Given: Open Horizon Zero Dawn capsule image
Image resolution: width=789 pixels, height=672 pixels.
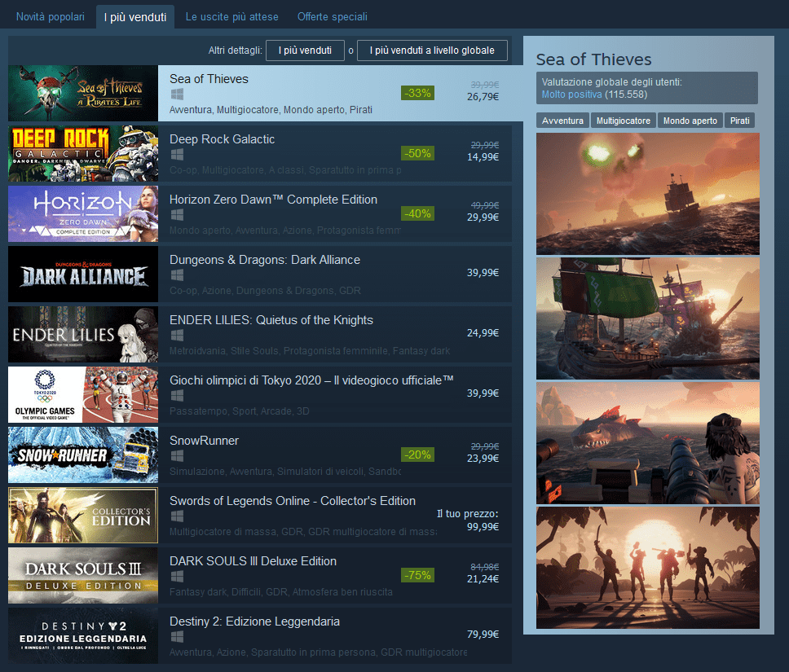Looking at the screenshot, I should coord(83,213).
